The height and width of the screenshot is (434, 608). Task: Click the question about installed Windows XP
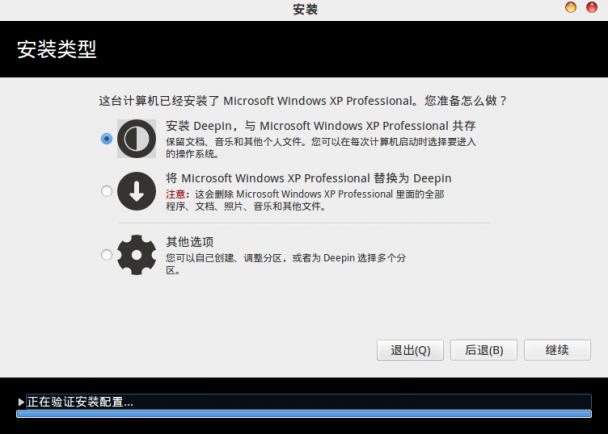point(303,101)
